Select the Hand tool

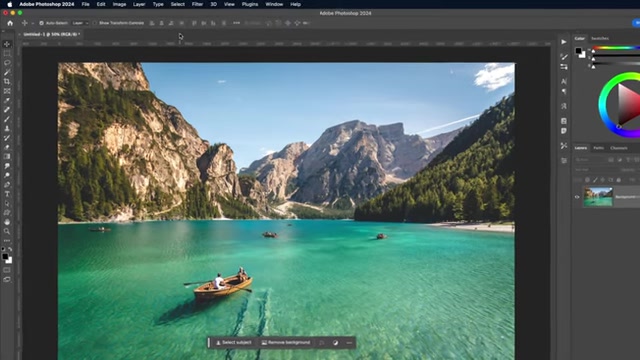click(x=7, y=222)
